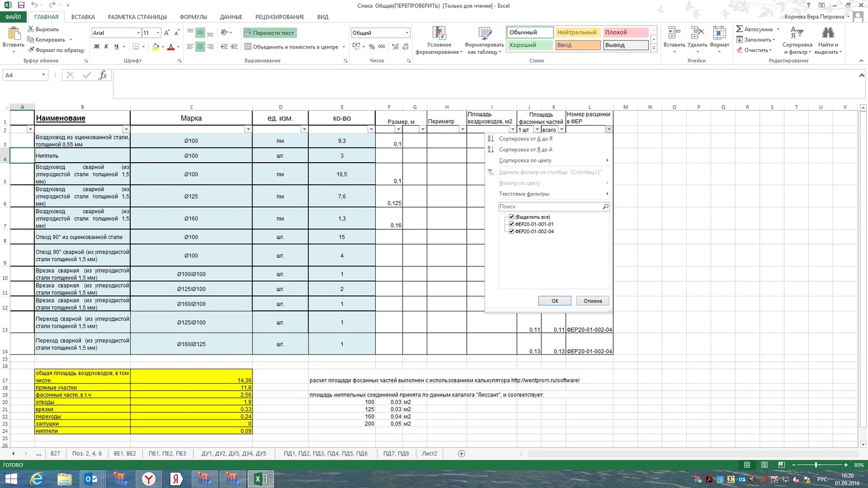
Task: Open the filter dropdown for the Наименование column
Action: tap(126, 130)
